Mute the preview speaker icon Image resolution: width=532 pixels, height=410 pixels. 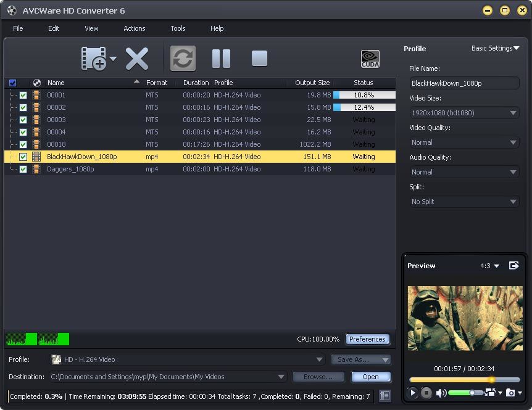pyautogui.click(x=441, y=393)
